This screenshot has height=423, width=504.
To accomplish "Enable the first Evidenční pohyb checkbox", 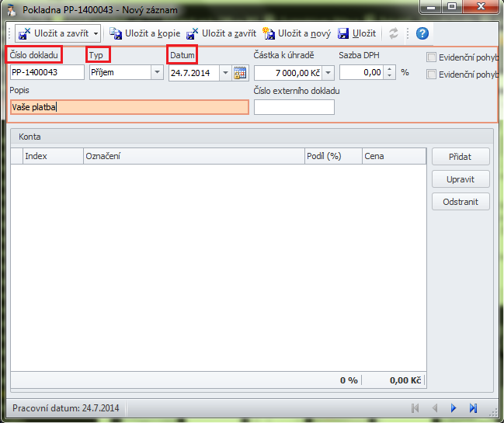I will point(432,57).
